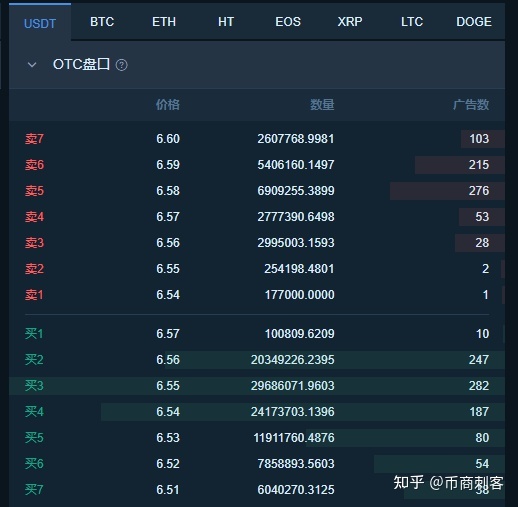518x507 pixels.
Task: Click the quantity 2995003.1593
Action: pos(296,243)
